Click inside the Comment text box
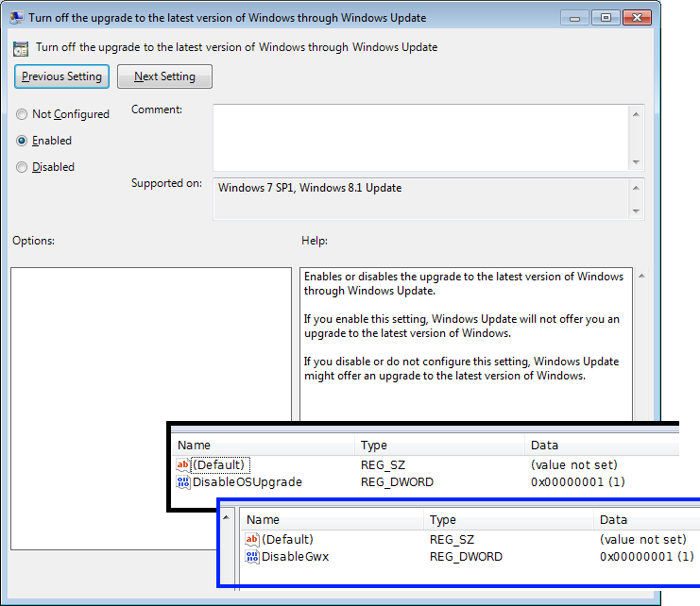Screen dimensions: 700x606 [420, 138]
